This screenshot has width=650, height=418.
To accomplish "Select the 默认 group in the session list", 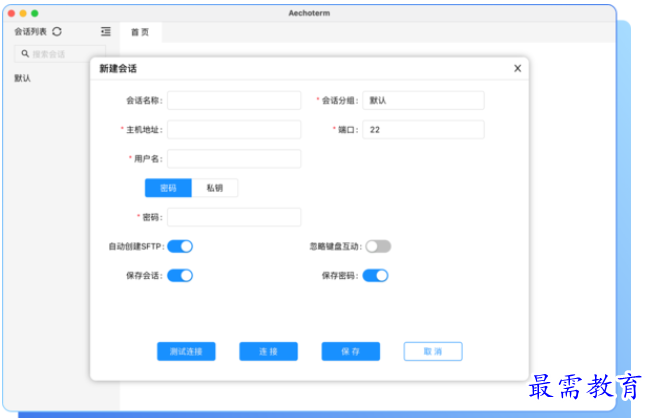I will point(22,78).
